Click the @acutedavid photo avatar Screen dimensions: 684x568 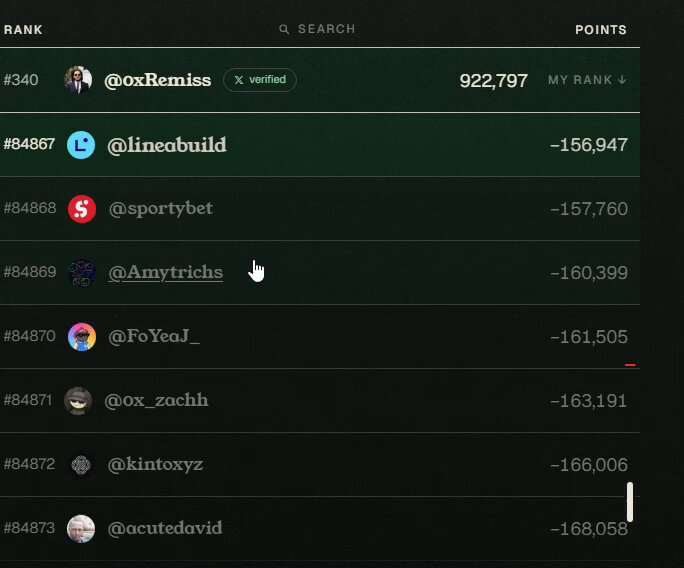click(81, 529)
